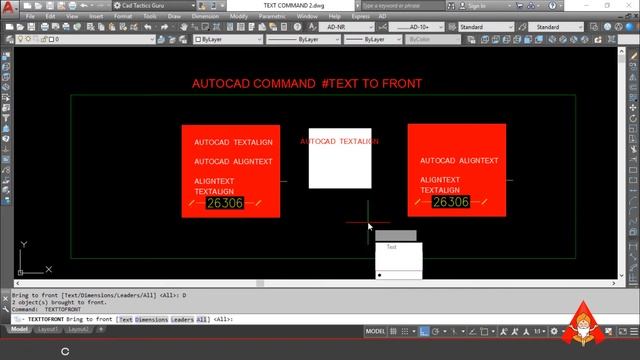Click the Plot printer icon
Screen dimensions: 640x360
44,27
